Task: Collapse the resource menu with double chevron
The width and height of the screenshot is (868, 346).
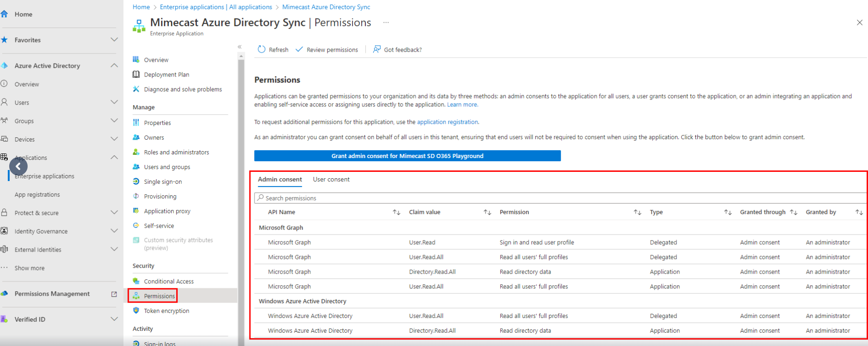Action: coord(239,47)
